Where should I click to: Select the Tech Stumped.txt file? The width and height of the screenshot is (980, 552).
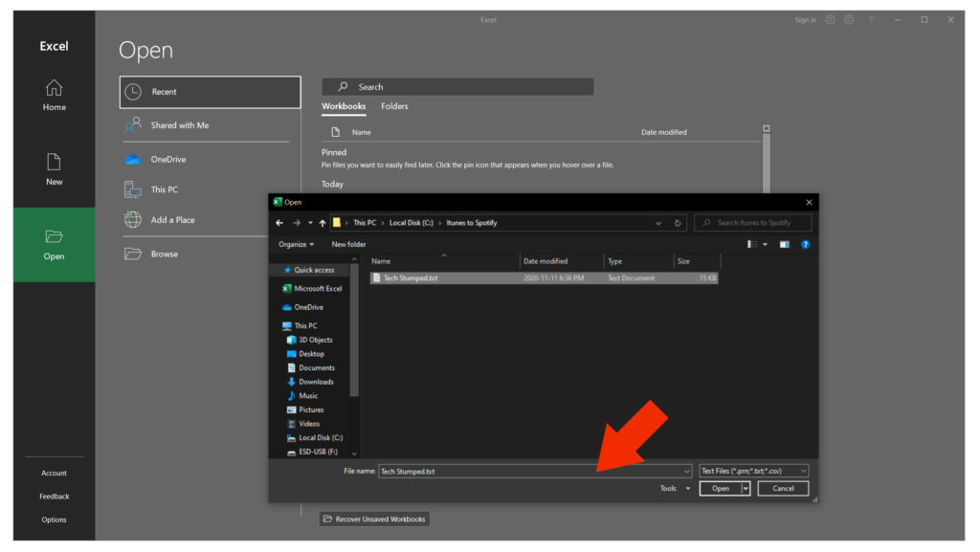pos(544,278)
